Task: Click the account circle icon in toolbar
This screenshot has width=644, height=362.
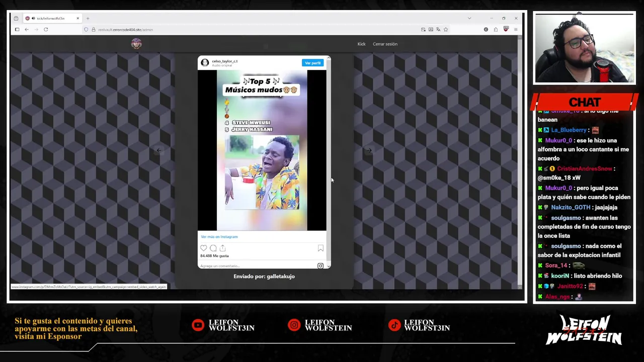Action: click(x=486, y=30)
